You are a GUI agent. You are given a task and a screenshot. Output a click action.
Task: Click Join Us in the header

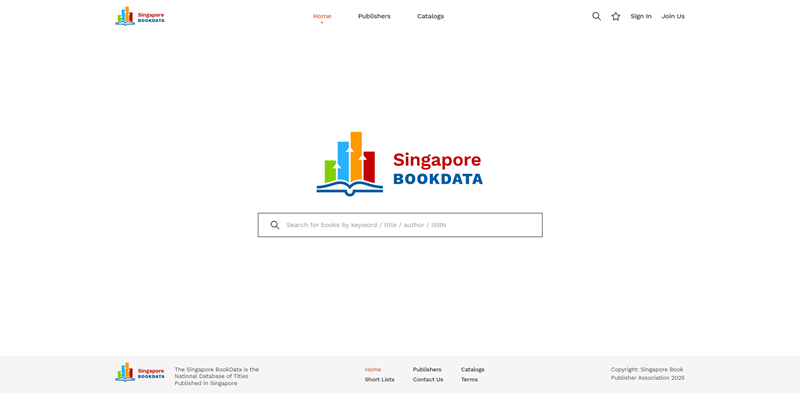(x=673, y=16)
